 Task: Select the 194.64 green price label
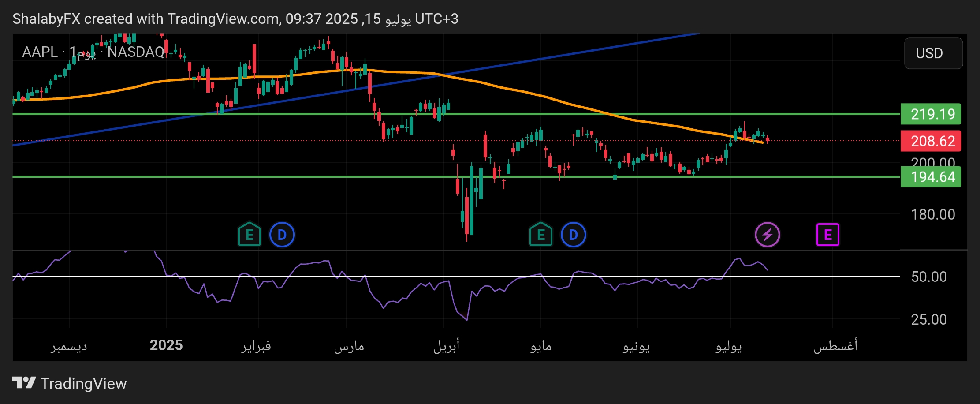(931, 177)
